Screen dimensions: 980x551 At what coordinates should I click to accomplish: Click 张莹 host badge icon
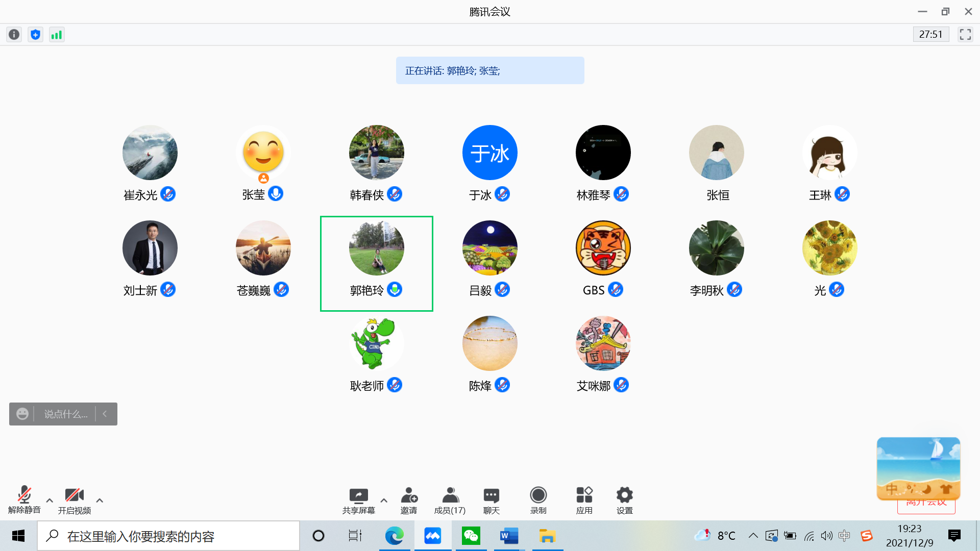(x=263, y=178)
